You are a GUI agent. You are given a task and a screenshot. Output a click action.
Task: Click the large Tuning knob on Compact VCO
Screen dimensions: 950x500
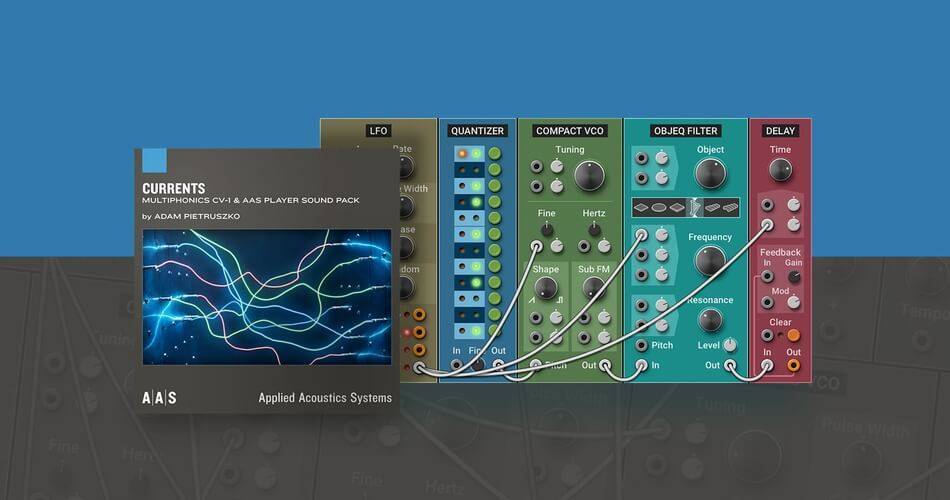(x=589, y=176)
